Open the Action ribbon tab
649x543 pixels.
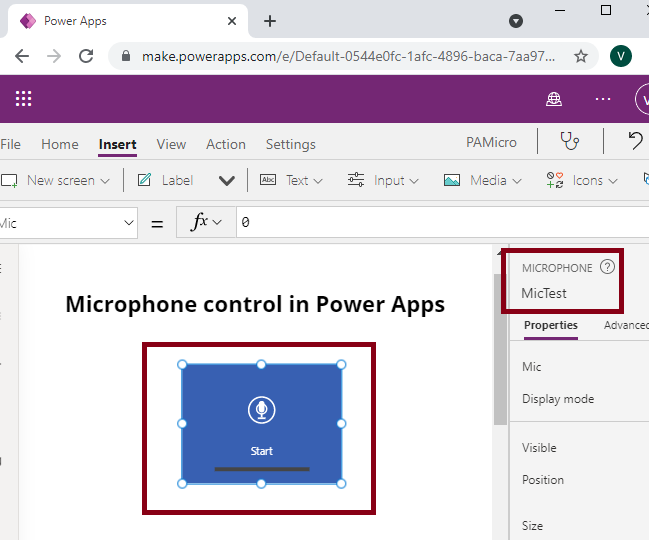226,144
